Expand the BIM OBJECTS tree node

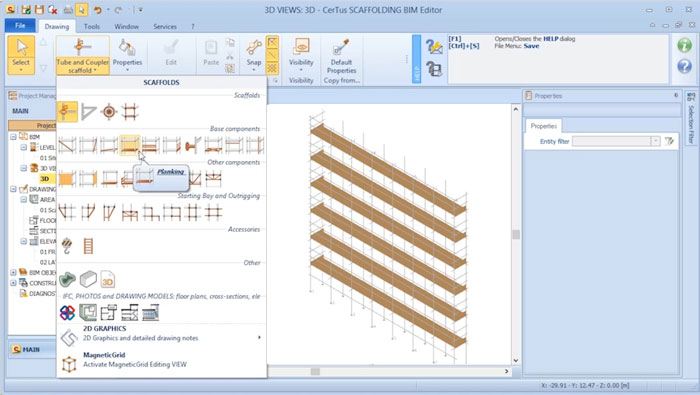tap(13, 272)
